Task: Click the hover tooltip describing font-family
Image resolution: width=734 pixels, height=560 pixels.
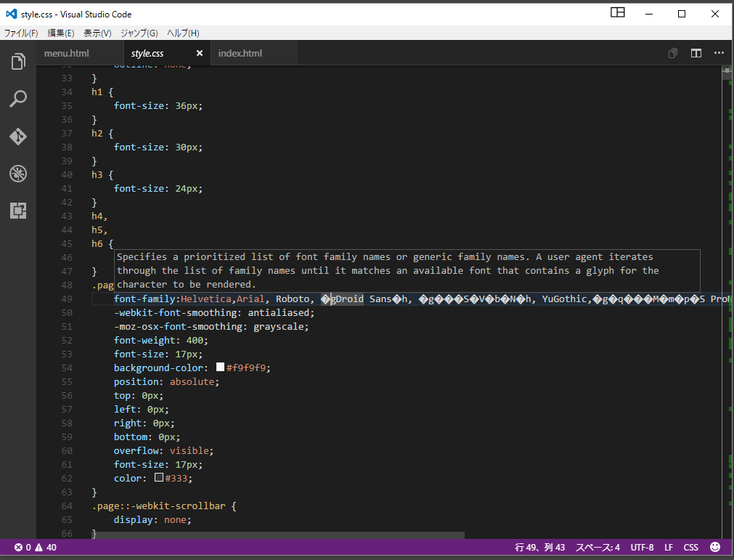Action: tap(407, 271)
